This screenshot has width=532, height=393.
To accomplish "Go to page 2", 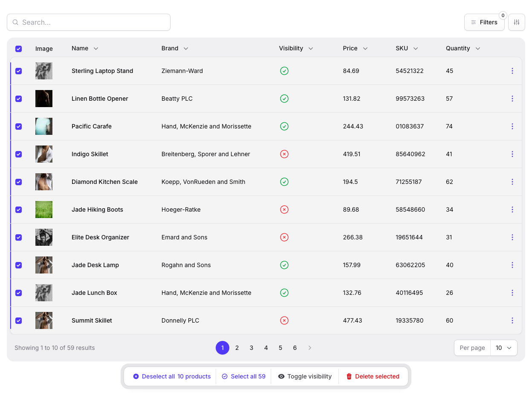I will (x=237, y=348).
